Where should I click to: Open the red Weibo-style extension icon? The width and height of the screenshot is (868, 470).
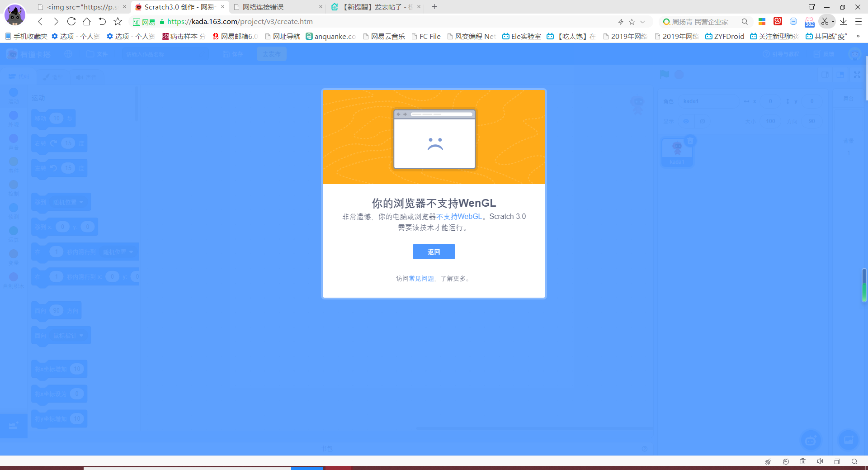click(x=778, y=21)
